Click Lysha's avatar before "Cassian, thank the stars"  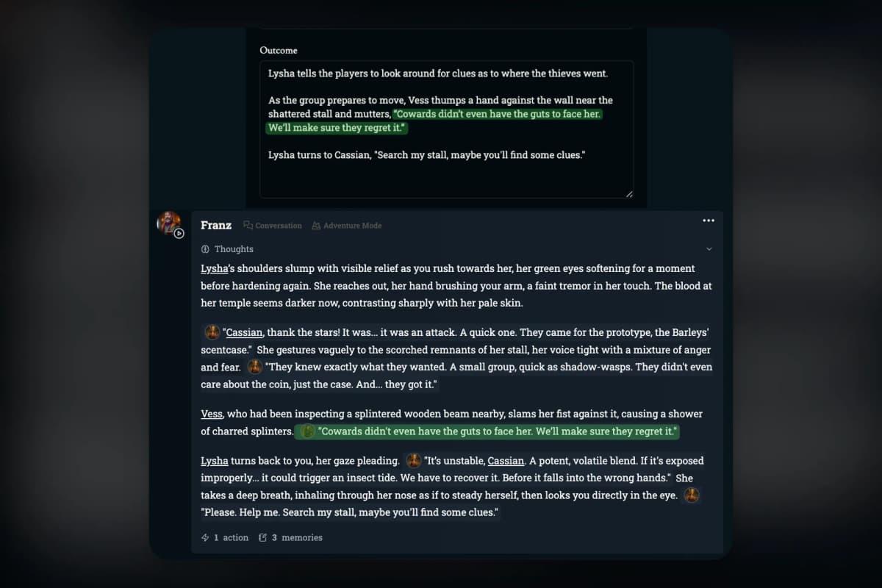coord(212,332)
